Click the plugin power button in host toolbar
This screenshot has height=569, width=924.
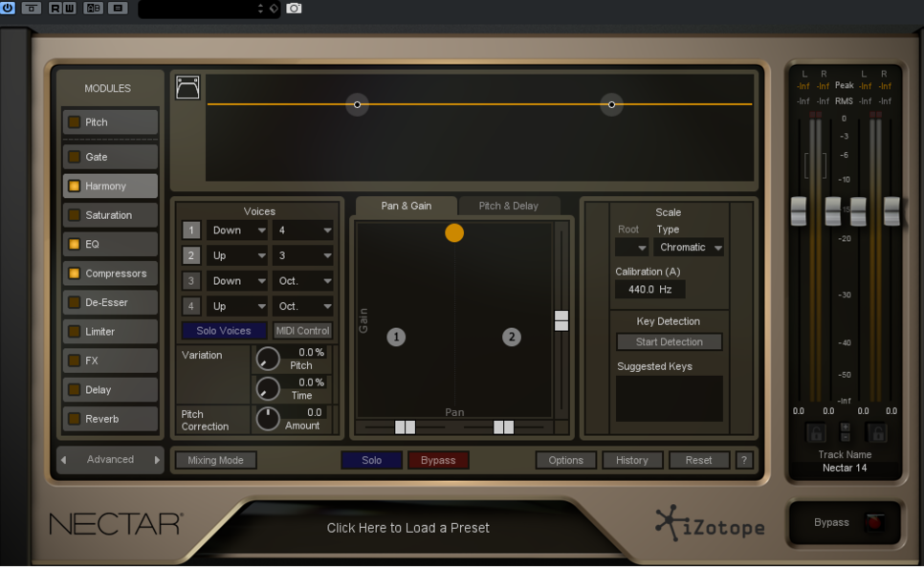(8, 8)
